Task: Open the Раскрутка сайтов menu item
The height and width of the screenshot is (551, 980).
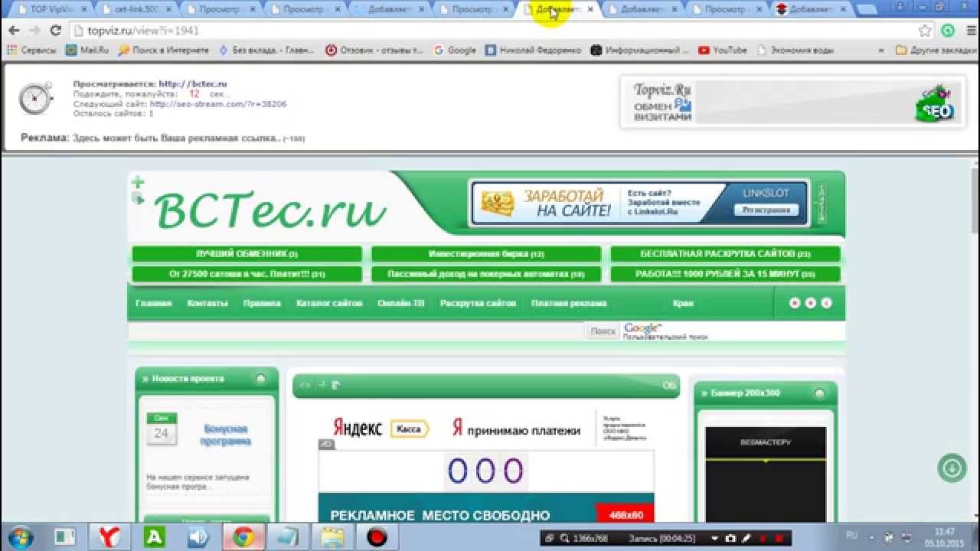Action: coord(478,303)
